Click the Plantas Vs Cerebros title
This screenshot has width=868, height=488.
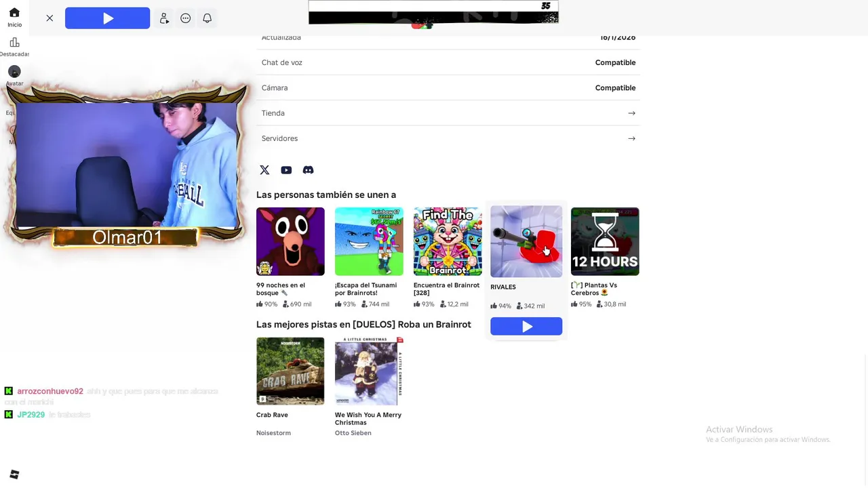click(x=594, y=289)
